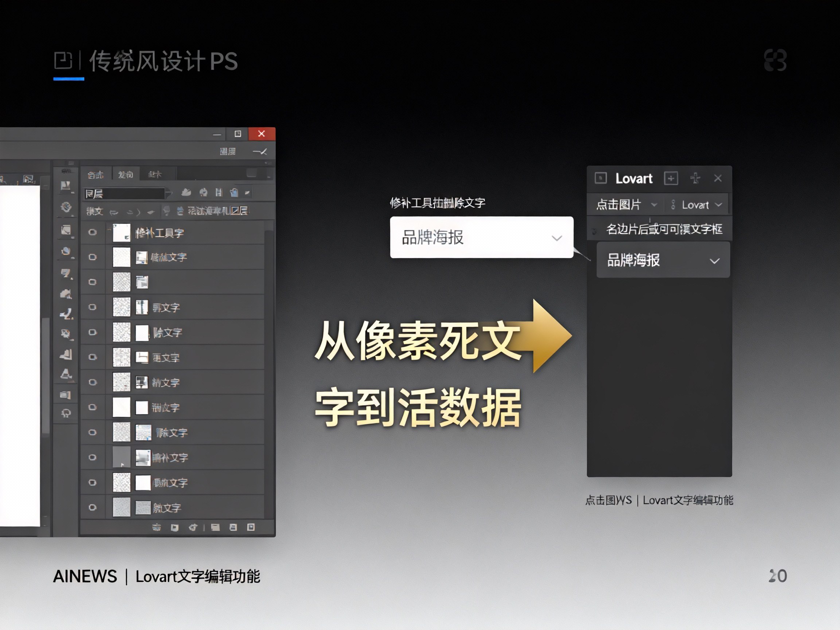Click the folder icon in layers panel footer
840x630 pixels.
(215, 527)
